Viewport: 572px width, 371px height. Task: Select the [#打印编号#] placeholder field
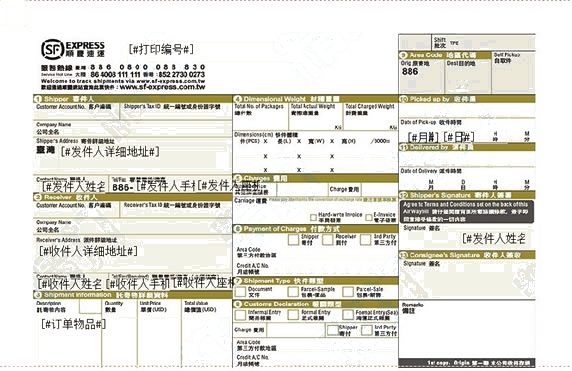[161, 49]
